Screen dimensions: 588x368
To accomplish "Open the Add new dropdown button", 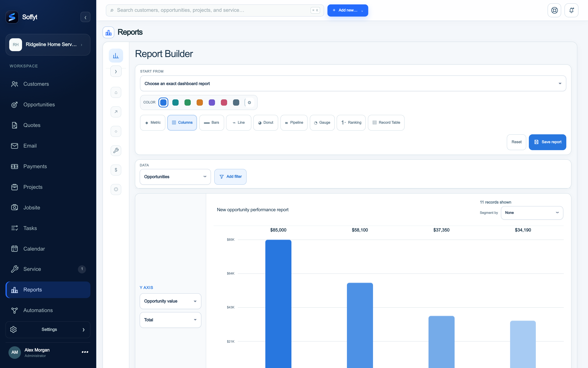I will pos(347,10).
